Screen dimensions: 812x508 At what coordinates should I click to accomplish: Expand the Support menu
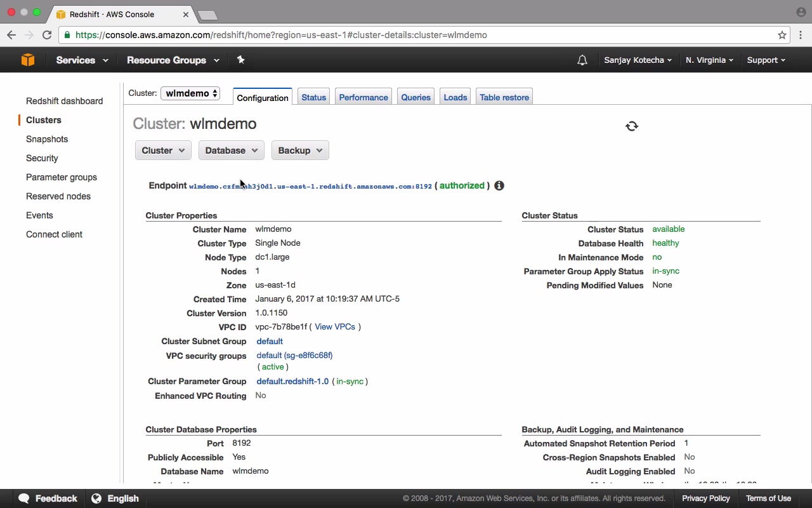[x=766, y=60]
